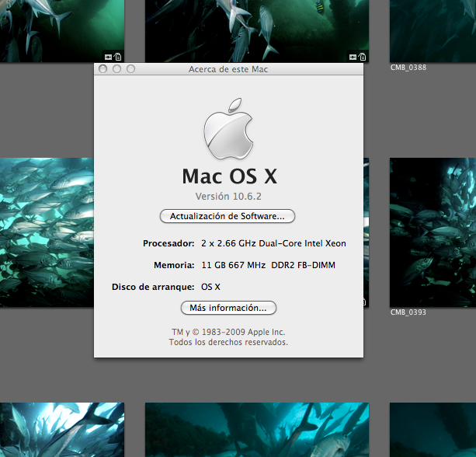
Task: Click the CMB_0388 file name label
Action: [x=408, y=68]
